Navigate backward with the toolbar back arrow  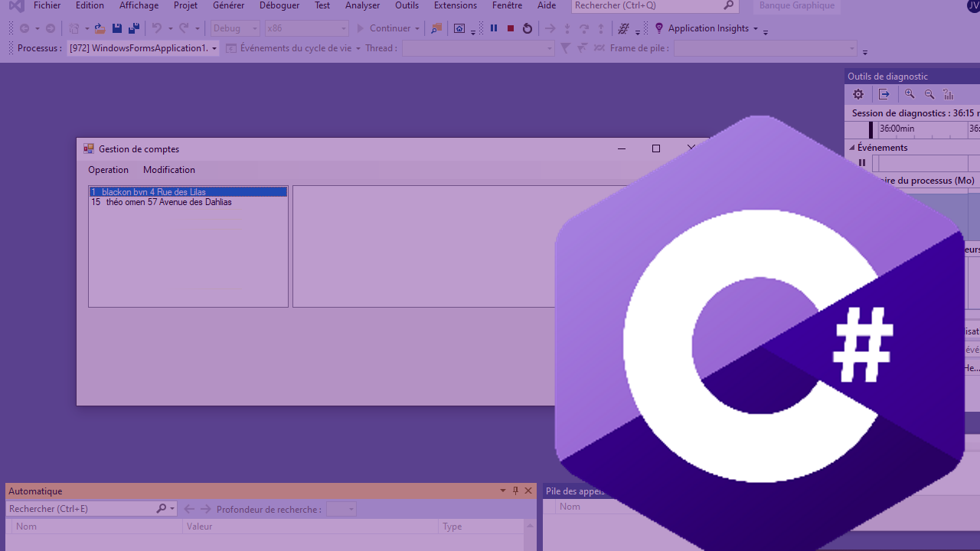(x=24, y=28)
